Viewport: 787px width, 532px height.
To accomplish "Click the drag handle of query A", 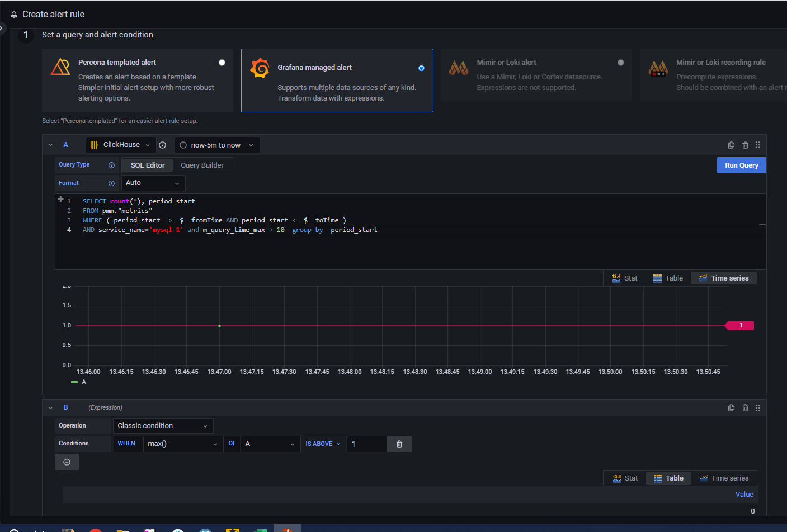I will (758, 145).
